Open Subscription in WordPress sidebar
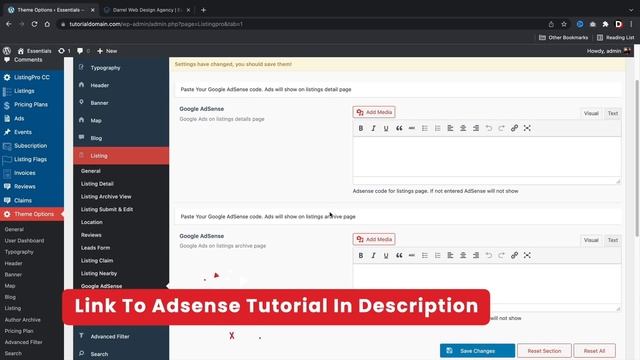Image resolution: width=640 pixels, height=360 pixels. (32, 146)
